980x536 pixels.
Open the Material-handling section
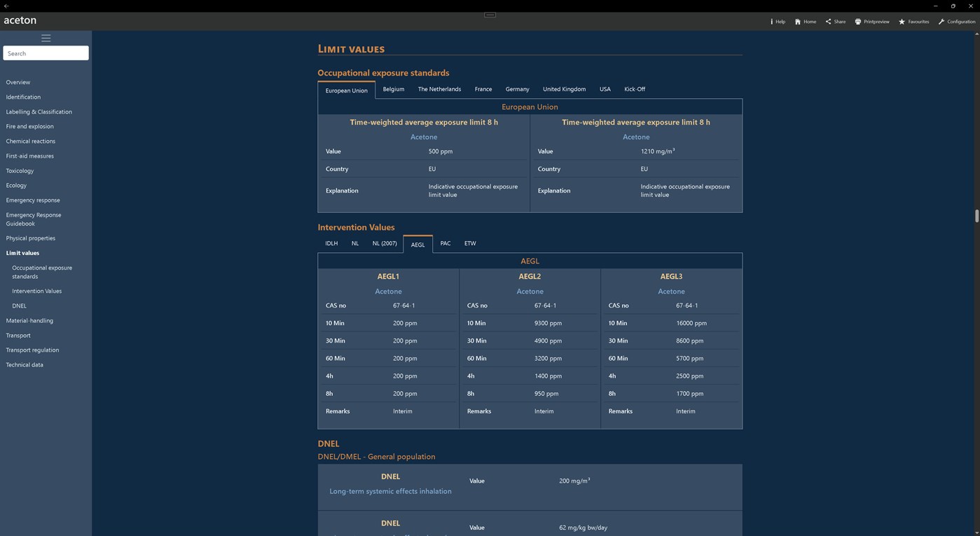pos(29,320)
